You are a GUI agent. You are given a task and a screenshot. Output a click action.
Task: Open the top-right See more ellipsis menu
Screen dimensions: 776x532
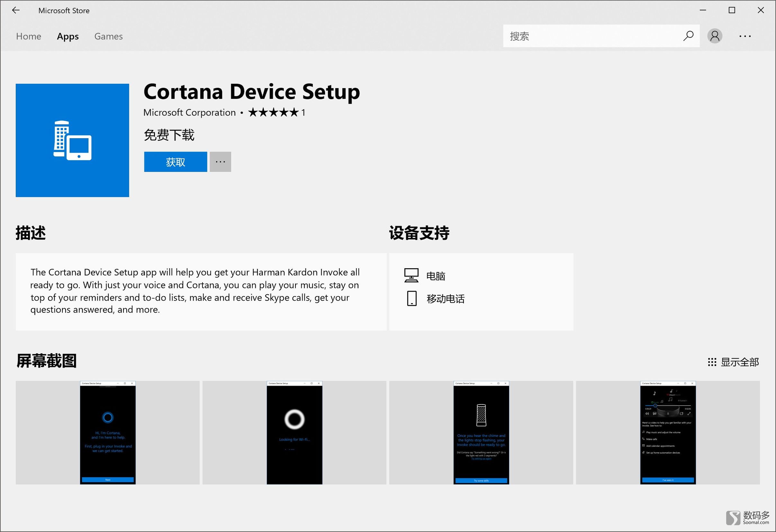(745, 36)
